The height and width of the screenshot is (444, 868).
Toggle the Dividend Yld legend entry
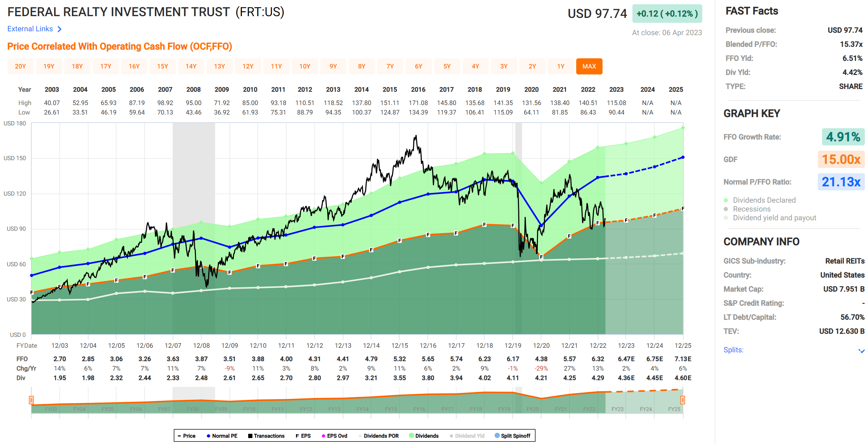point(467,436)
